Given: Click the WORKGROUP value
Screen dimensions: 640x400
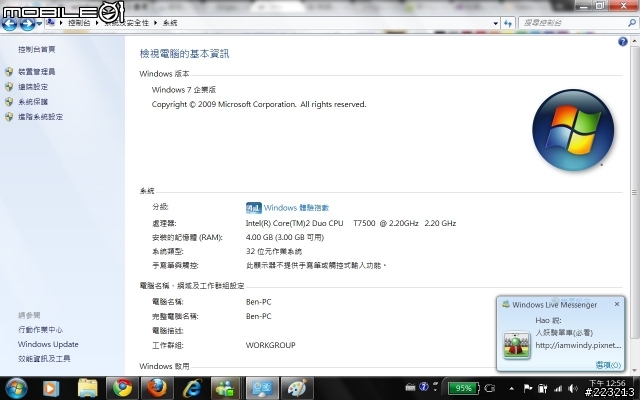Looking at the screenshot, I should tap(271, 345).
